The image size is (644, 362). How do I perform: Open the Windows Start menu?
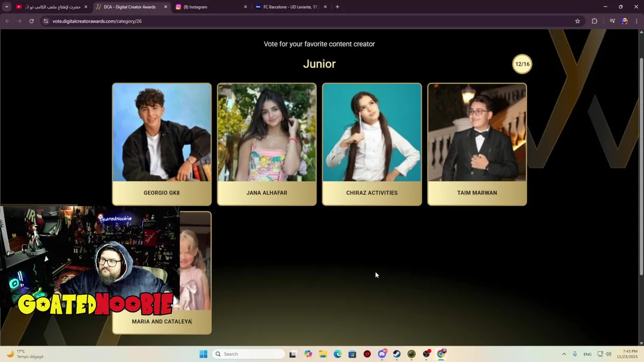pos(203,354)
